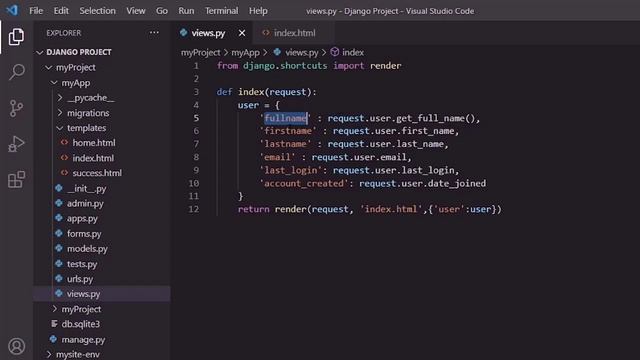Click myApp in the breadcrumb
The width and height of the screenshot is (640, 360).
click(245, 52)
